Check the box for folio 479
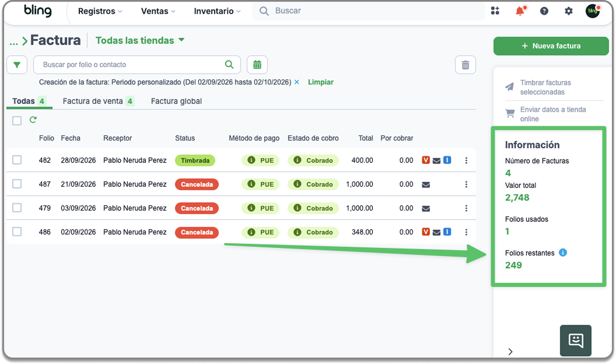The width and height of the screenshot is (616, 364). tap(17, 208)
